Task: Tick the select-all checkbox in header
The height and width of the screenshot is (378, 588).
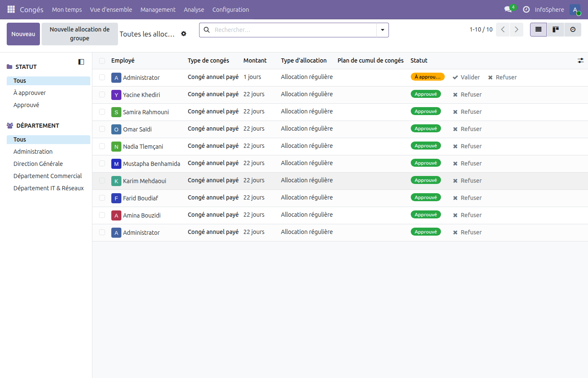Action: 102,61
